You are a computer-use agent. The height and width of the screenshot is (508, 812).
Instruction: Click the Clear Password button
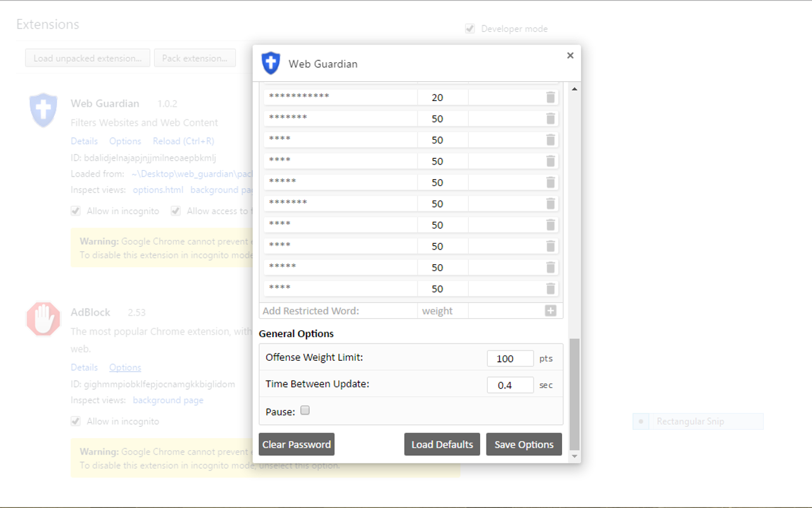(x=296, y=444)
